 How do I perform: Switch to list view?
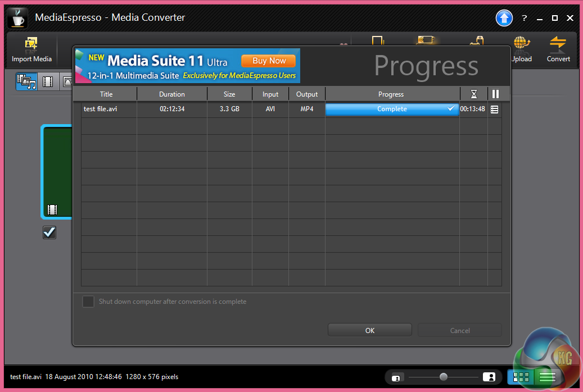click(x=547, y=377)
